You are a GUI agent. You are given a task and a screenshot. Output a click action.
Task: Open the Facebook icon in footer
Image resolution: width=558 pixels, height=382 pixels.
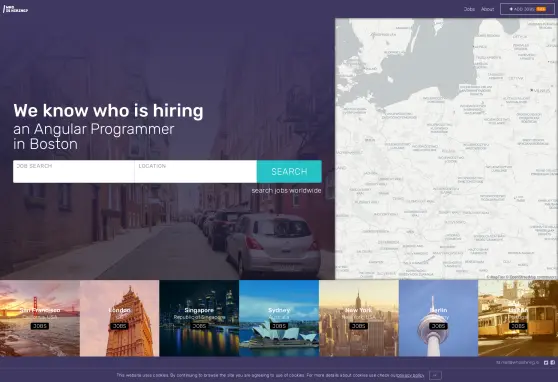click(553, 362)
